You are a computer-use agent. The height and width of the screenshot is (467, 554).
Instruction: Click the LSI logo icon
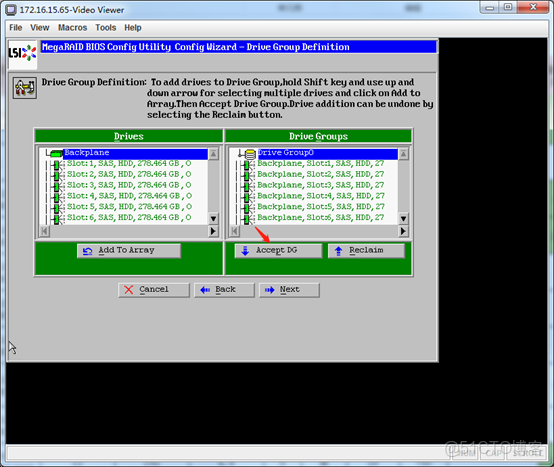point(23,54)
